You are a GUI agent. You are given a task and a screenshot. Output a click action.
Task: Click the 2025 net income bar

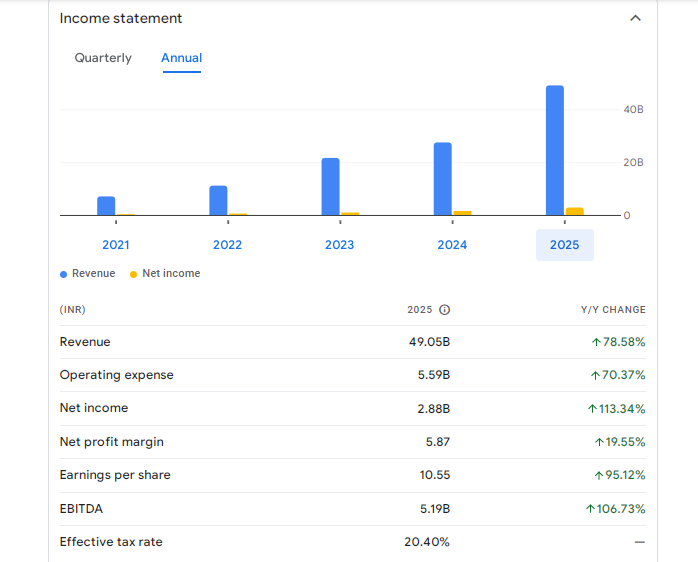pyautogui.click(x=575, y=212)
